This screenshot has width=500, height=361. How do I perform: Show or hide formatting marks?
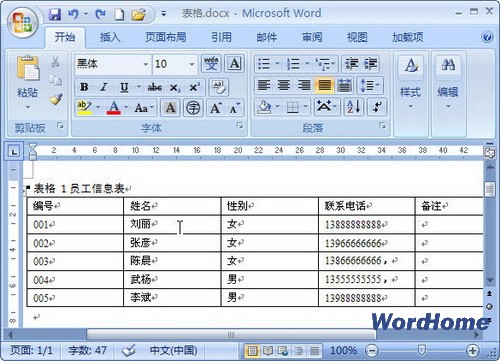click(377, 107)
